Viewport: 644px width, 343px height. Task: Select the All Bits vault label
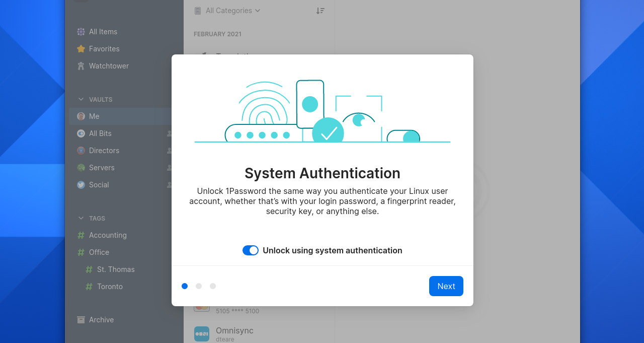[x=100, y=133]
